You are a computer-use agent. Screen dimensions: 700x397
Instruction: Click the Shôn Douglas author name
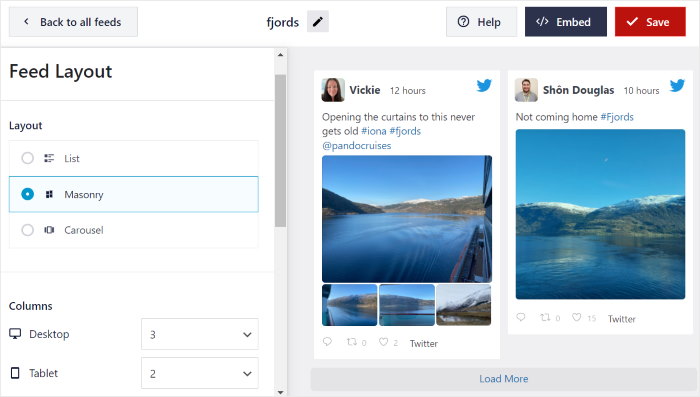579,90
